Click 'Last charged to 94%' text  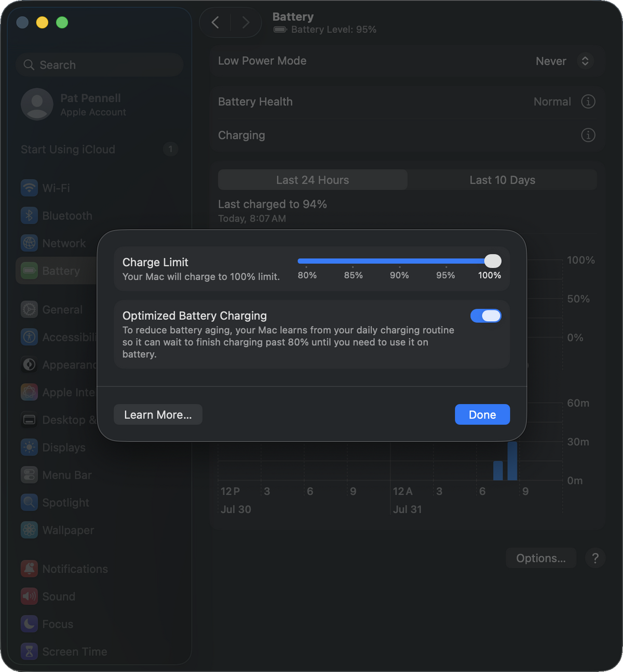[273, 204]
